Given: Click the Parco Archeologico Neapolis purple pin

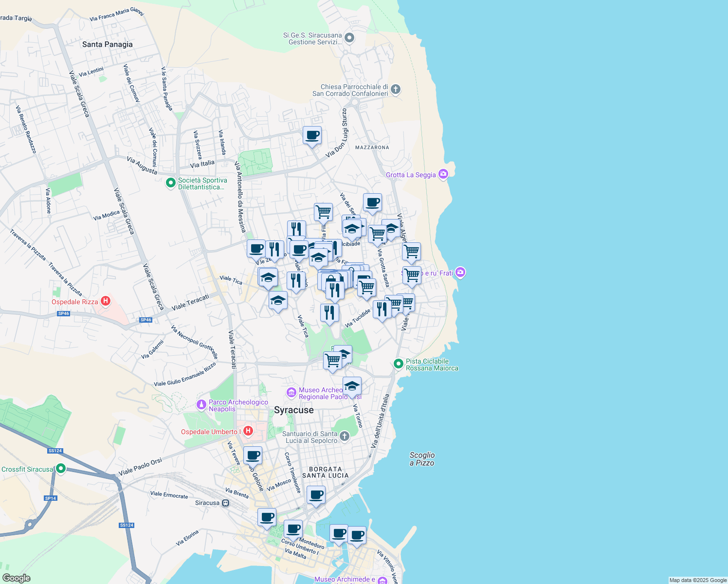Looking at the screenshot, I should pos(201,405).
